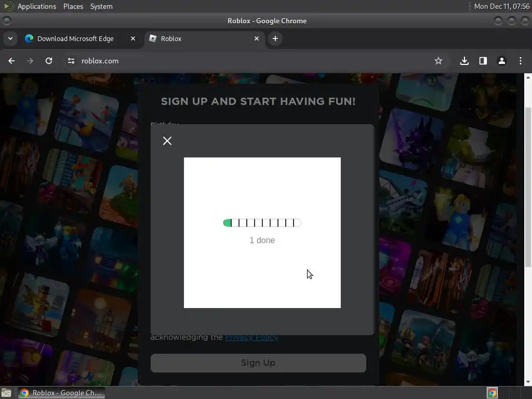The width and height of the screenshot is (532, 399).
Task: Open Chrome downloads
Action: pyautogui.click(x=464, y=61)
